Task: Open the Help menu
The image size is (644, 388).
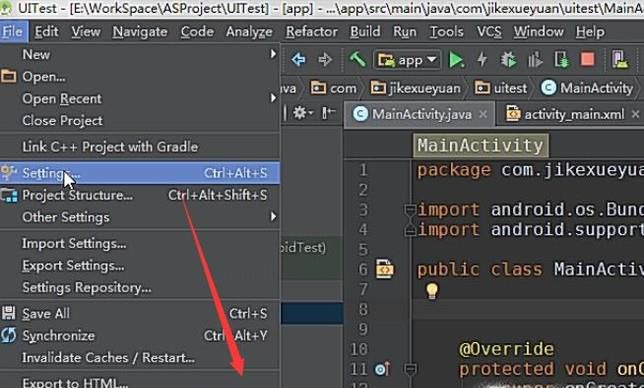Action: point(590,32)
